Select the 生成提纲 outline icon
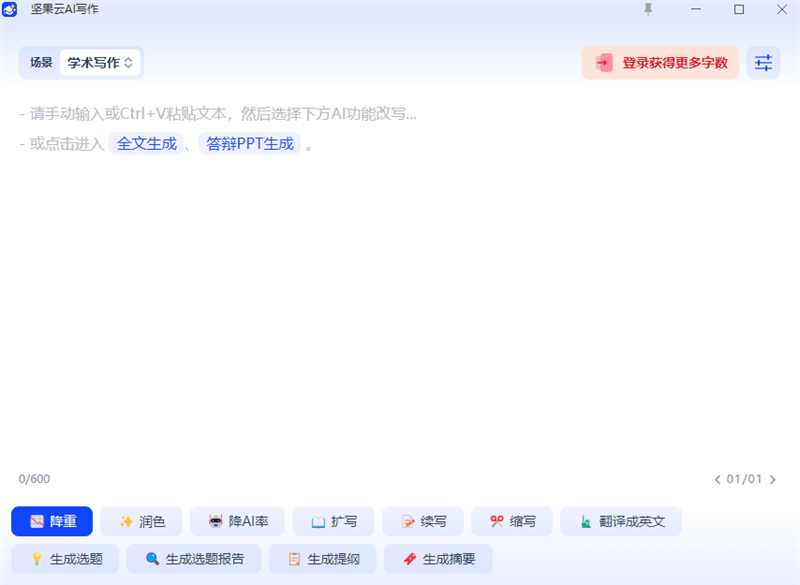 [293, 558]
